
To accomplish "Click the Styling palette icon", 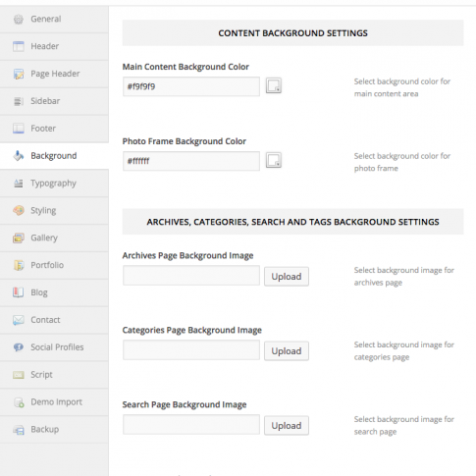I will (x=19, y=210).
